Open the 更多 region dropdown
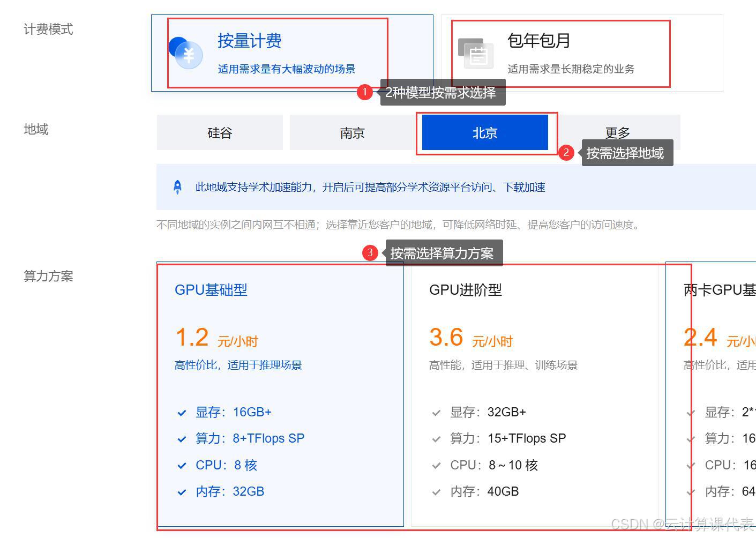Viewport: 756px width, 538px height. [x=617, y=132]
